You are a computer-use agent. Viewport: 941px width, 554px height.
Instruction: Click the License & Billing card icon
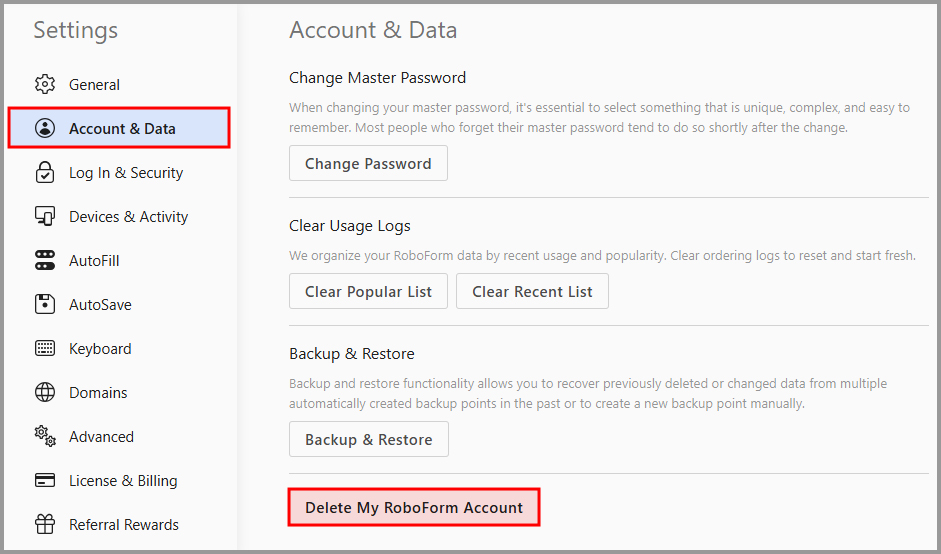pos(45,480)
